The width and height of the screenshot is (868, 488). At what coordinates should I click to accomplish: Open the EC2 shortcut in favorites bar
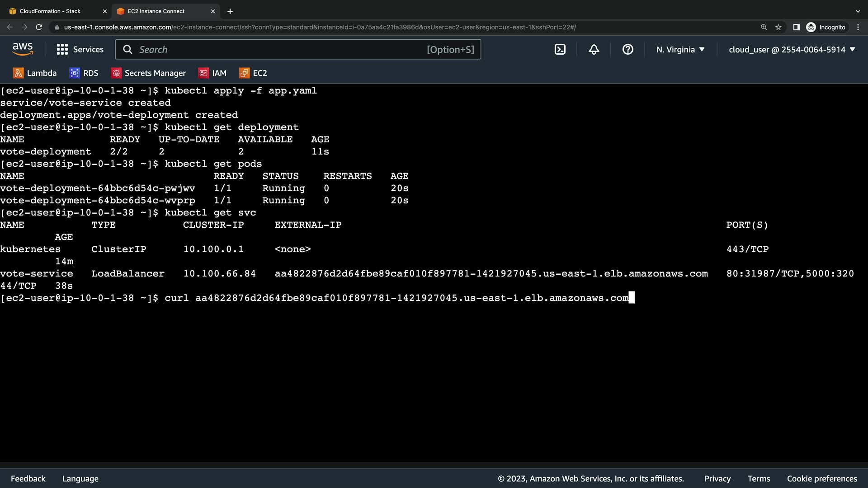click(253, 73)
